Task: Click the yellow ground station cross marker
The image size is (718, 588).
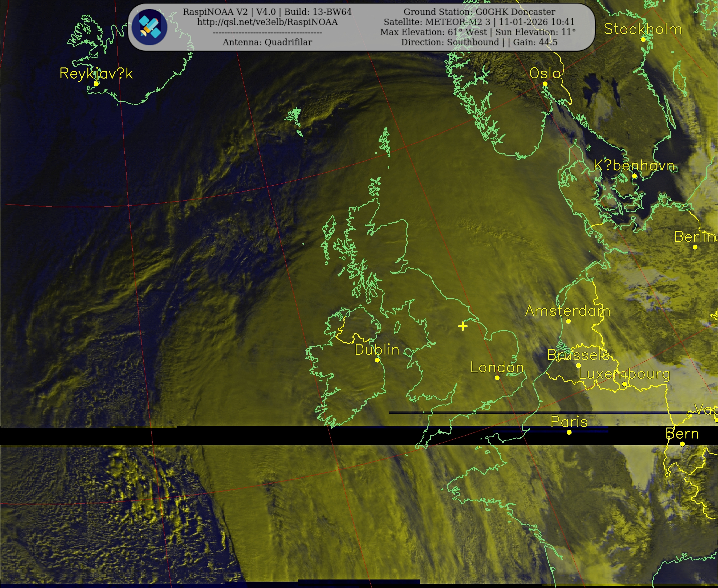Action: [463, 326]
